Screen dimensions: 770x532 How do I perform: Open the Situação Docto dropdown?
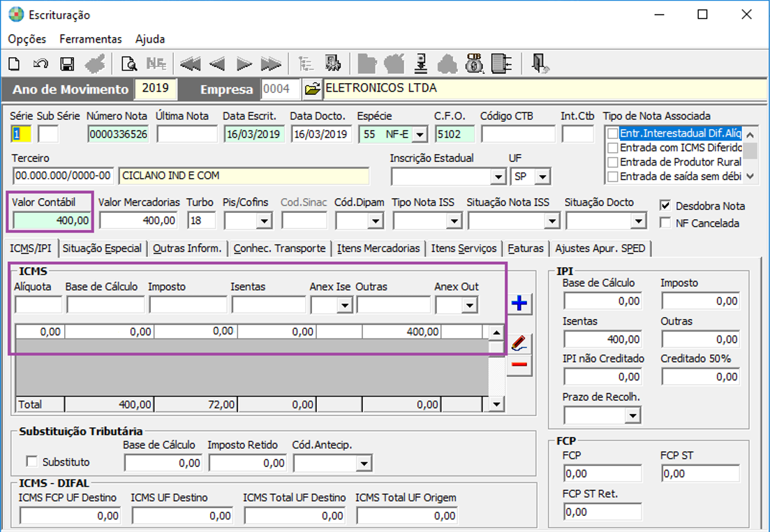[x=638, y=221]
